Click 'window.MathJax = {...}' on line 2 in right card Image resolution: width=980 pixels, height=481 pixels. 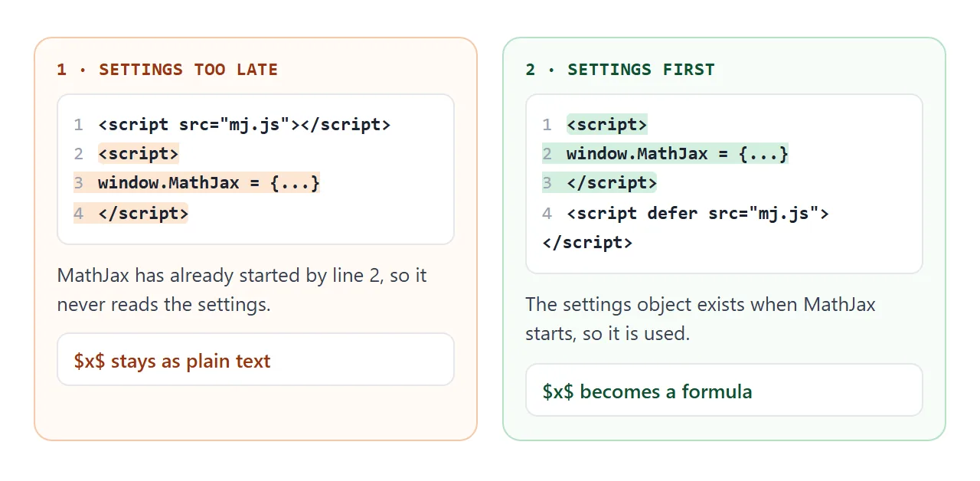pyautogui.click(x=678, y=154)
